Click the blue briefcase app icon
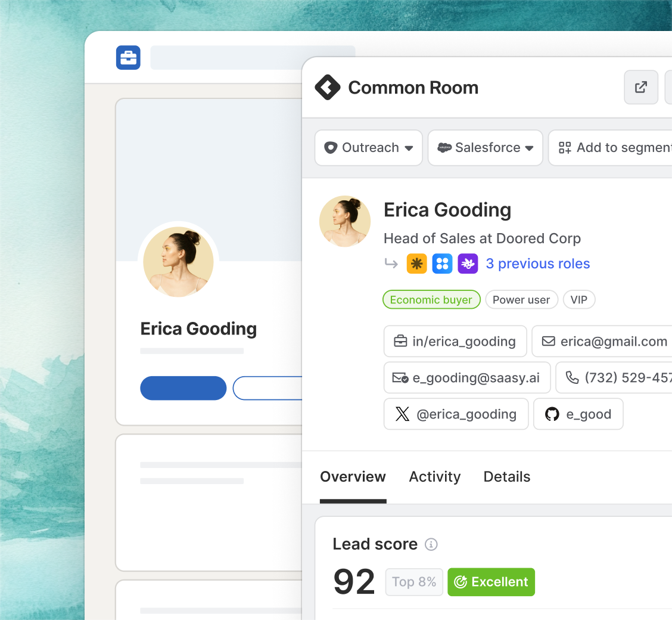The width and height of the screenshot is (672, 620). click(128, 57)
